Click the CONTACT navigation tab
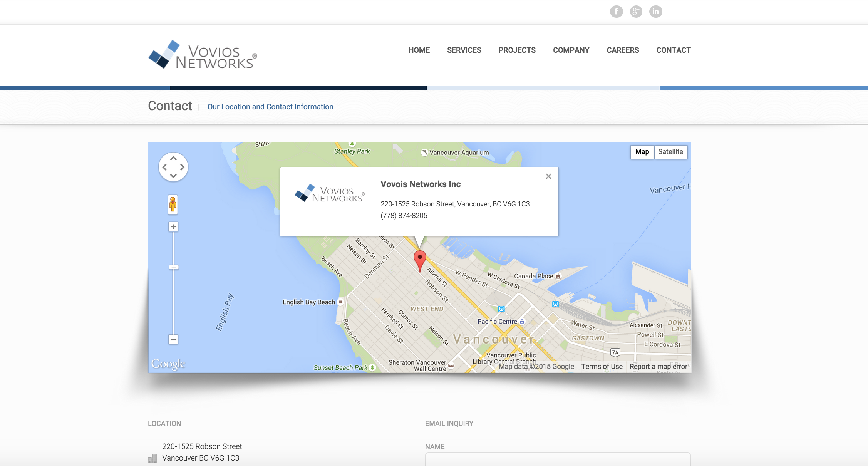Image resolution: width=868 pixels, height=466 pixels. [x=674, y=50]
